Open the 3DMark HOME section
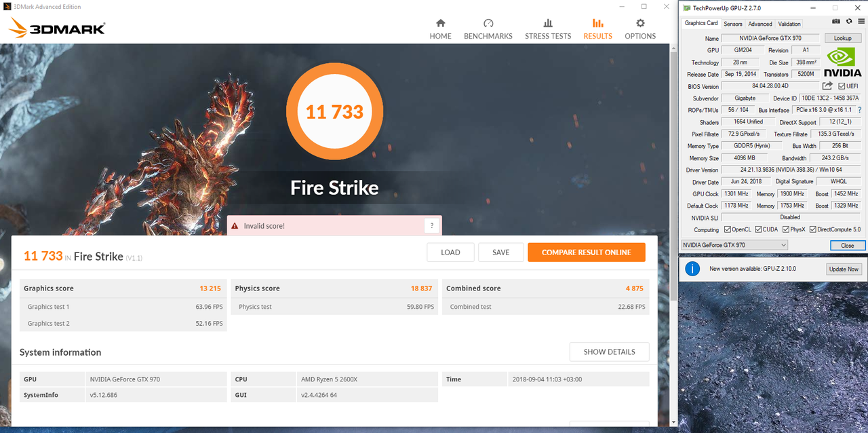 click(440, 29)
